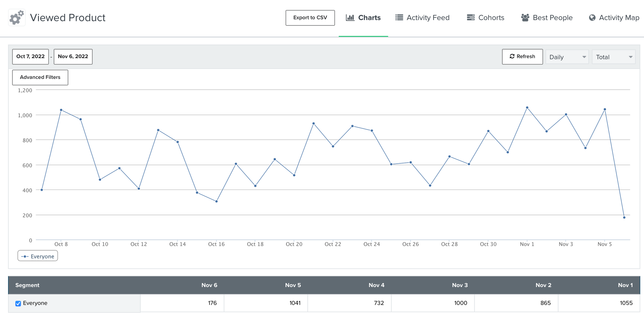Viewport: 644px width, 316px height.
Task: Open the Oct 7, 2022 start date picker
Action: (31, 57)
